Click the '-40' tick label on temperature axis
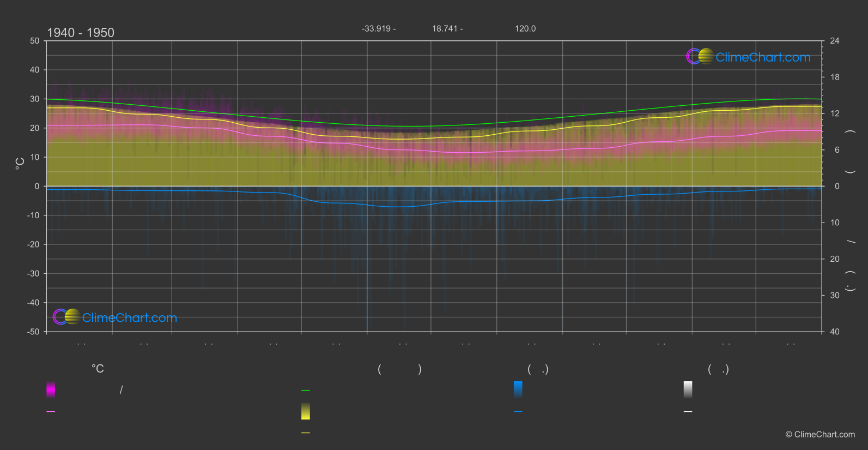868x450 pixels. point(33,303)
